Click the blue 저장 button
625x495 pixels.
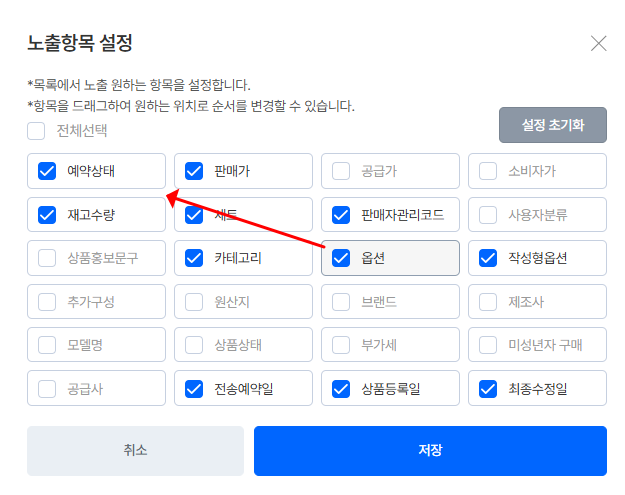[430, 450]
